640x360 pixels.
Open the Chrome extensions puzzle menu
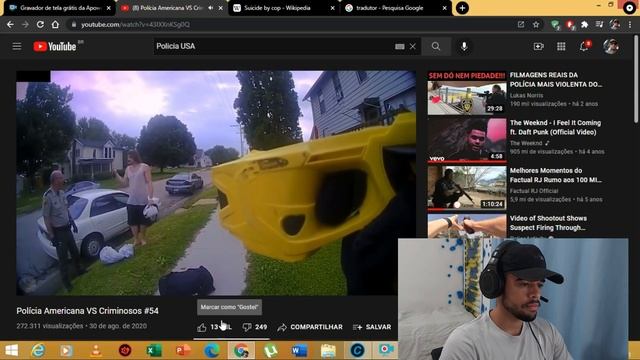tap(584, 24)
